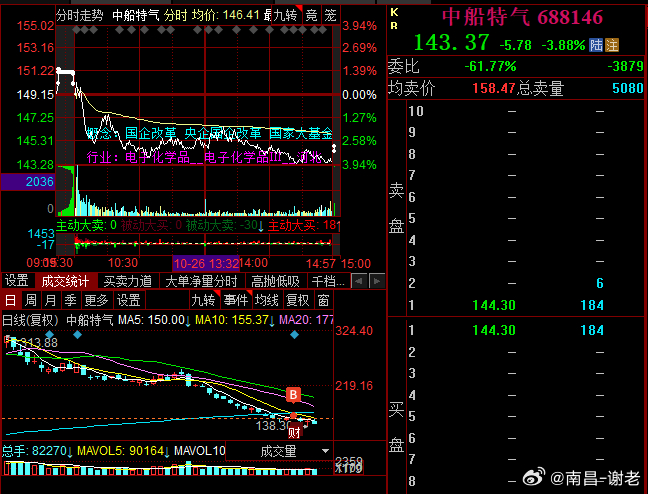The width and height of the screenshot is (648, 494).
Task: Click the 委比 value -61.77%
Action: 491,66
